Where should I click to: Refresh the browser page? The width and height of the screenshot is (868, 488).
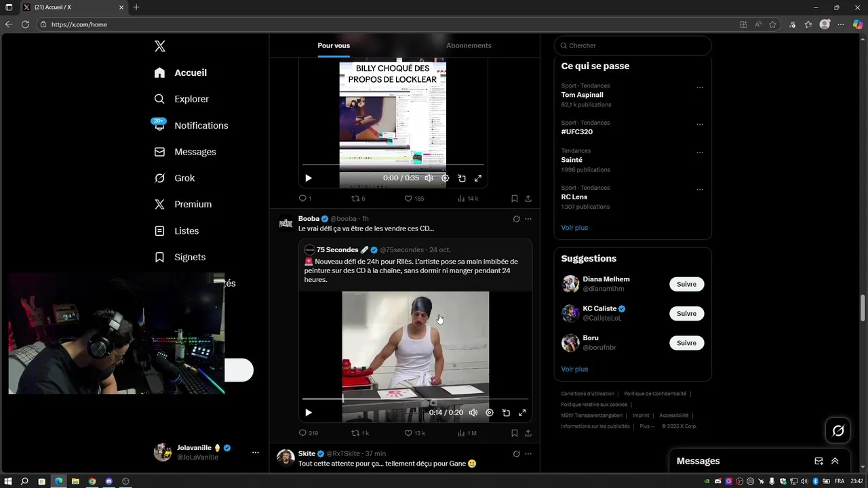25,24
